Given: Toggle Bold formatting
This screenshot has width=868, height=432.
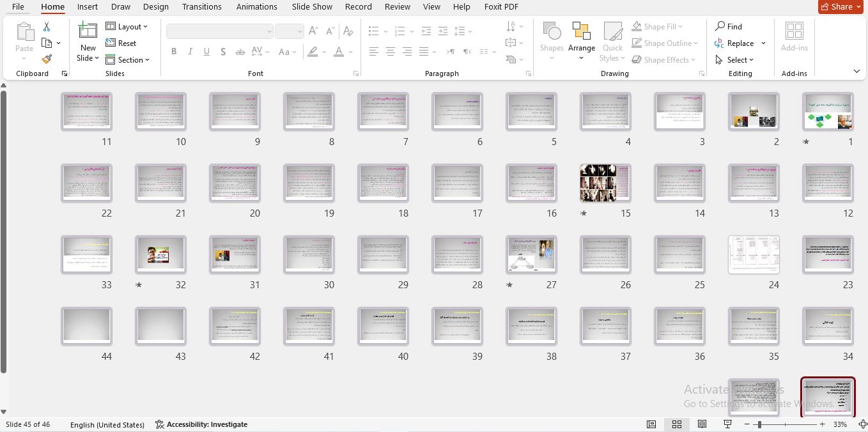Looking at the screenshot, I should coord(174,52).
